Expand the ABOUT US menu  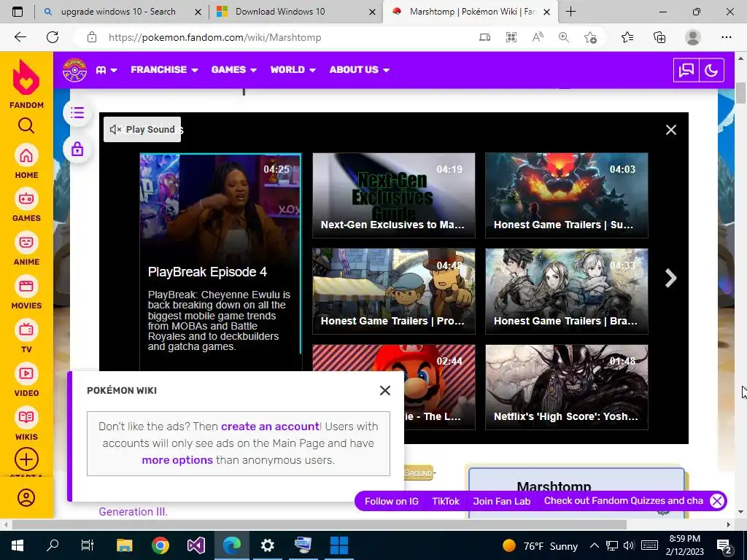tap(359, 70)
